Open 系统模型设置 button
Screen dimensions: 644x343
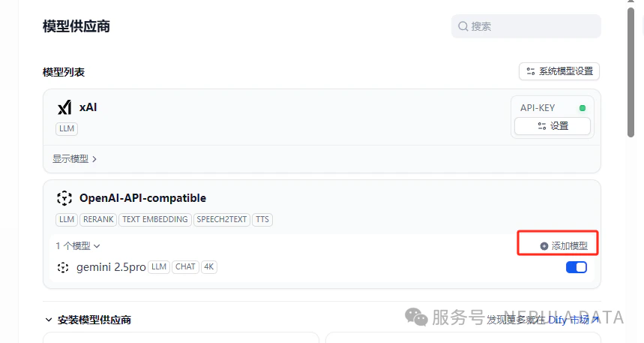tap(559, 71)
